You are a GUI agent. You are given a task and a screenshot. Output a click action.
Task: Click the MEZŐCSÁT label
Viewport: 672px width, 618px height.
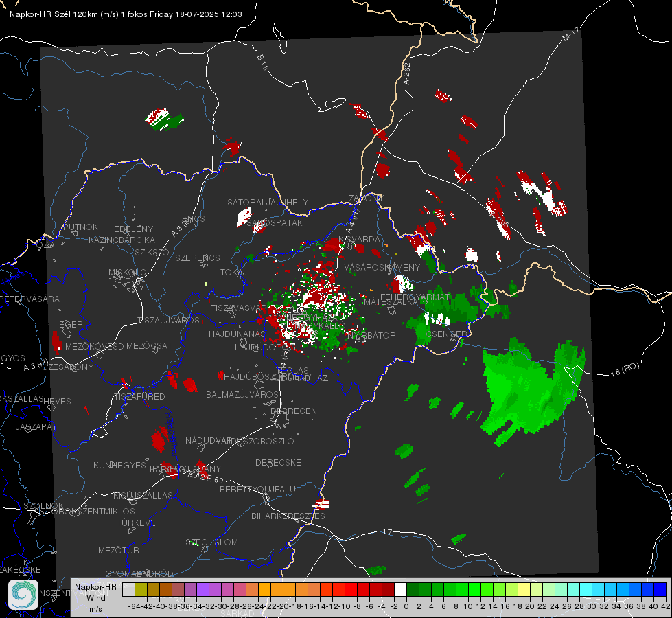point(149,345)
